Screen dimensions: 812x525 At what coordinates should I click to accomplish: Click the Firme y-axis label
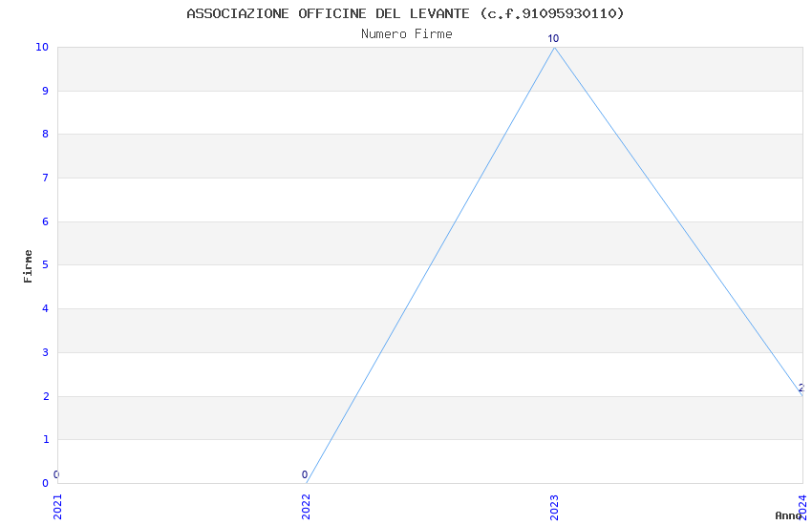pyautogui.click(x=28, y=266)
